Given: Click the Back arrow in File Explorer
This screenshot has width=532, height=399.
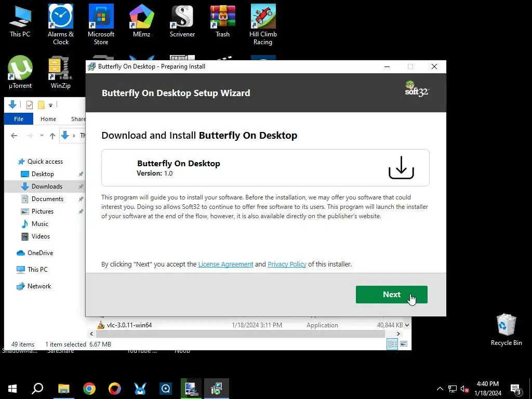Looking at the screenshot, I should (x=14, y=136).
